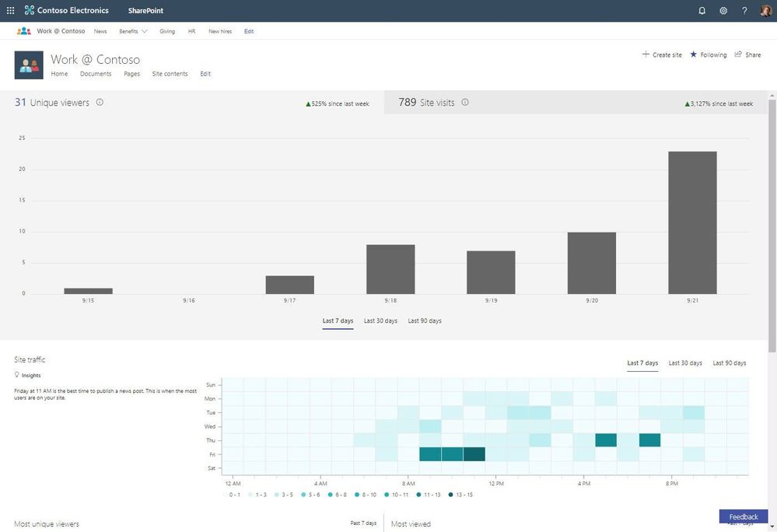Select Site traffic Last 7 days
This screenshot has width=777, height=532.
[642, 363]
